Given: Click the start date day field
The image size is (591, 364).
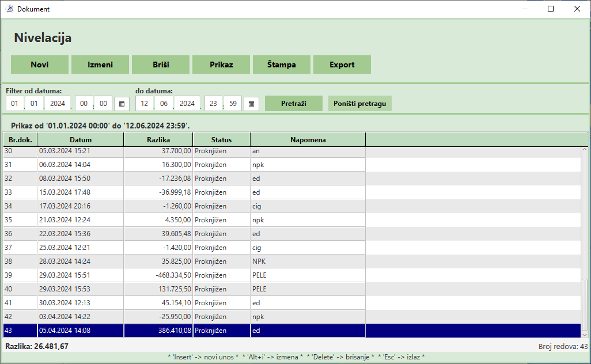Looking at the screenshot, I should [15, 104].
